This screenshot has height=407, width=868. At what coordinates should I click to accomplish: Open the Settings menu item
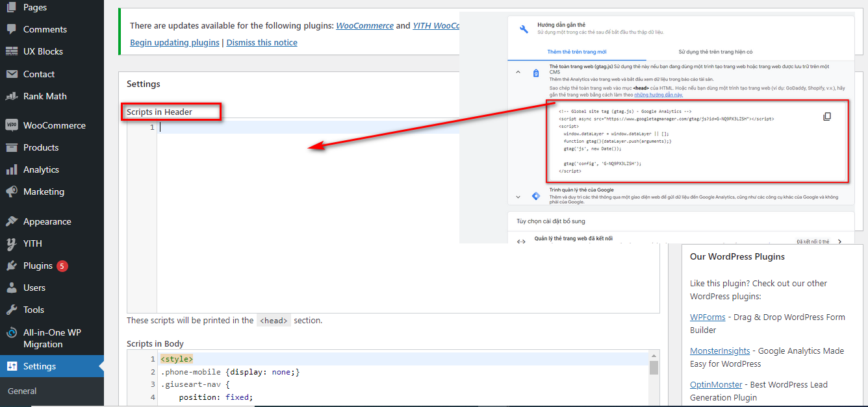click(52, 366)
